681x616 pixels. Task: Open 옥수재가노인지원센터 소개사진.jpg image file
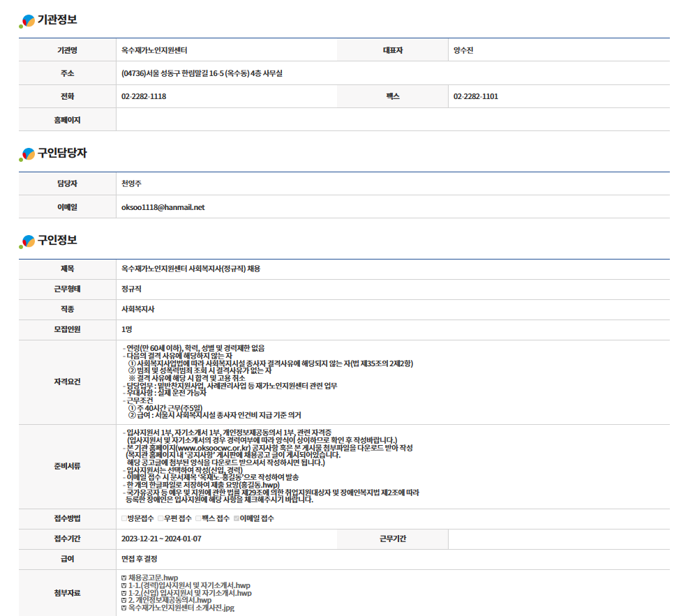(x=181, y=608)
